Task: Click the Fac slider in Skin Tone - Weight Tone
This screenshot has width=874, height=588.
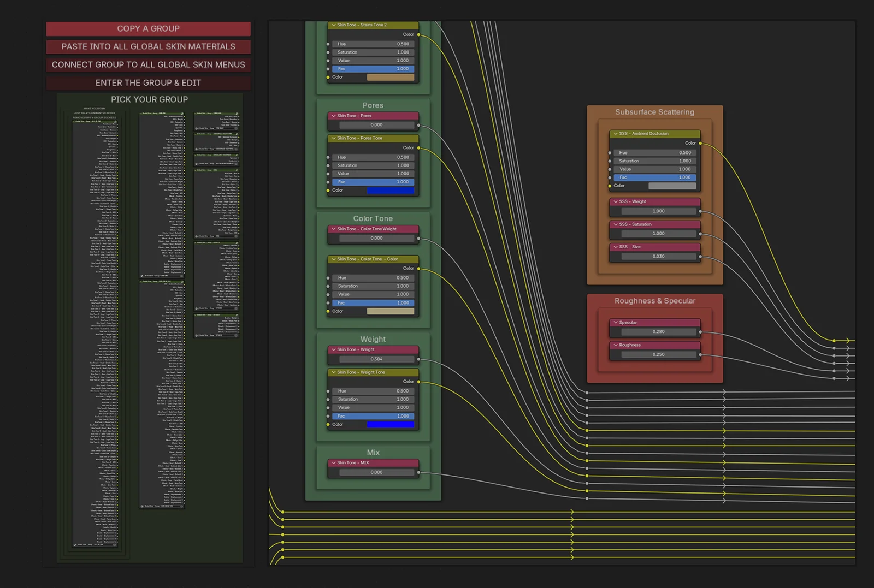Action: point(373,416)
